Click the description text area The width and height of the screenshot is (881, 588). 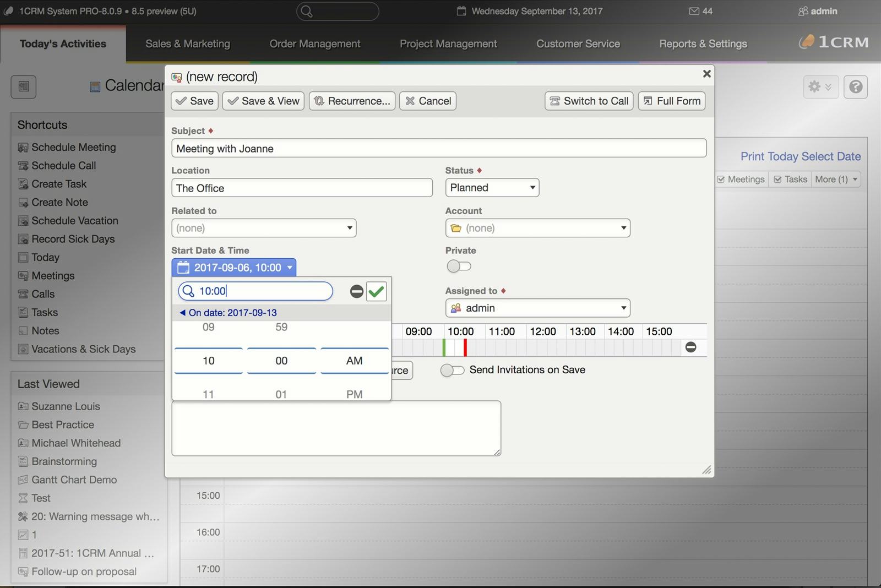[336, 428]
